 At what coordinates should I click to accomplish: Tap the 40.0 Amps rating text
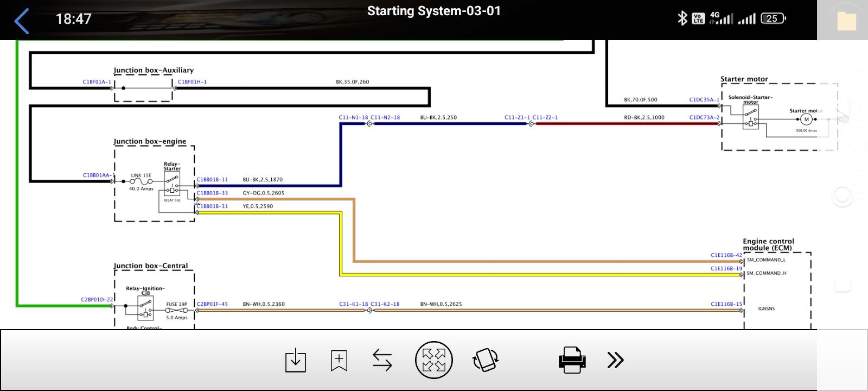coord(141,189)
